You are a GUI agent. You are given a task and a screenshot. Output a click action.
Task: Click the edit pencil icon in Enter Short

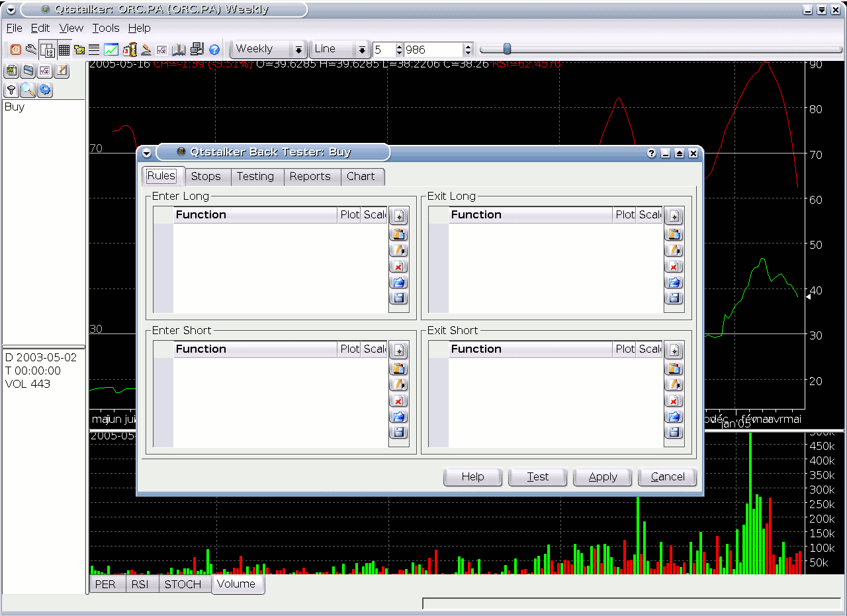(x=398, y=384)
